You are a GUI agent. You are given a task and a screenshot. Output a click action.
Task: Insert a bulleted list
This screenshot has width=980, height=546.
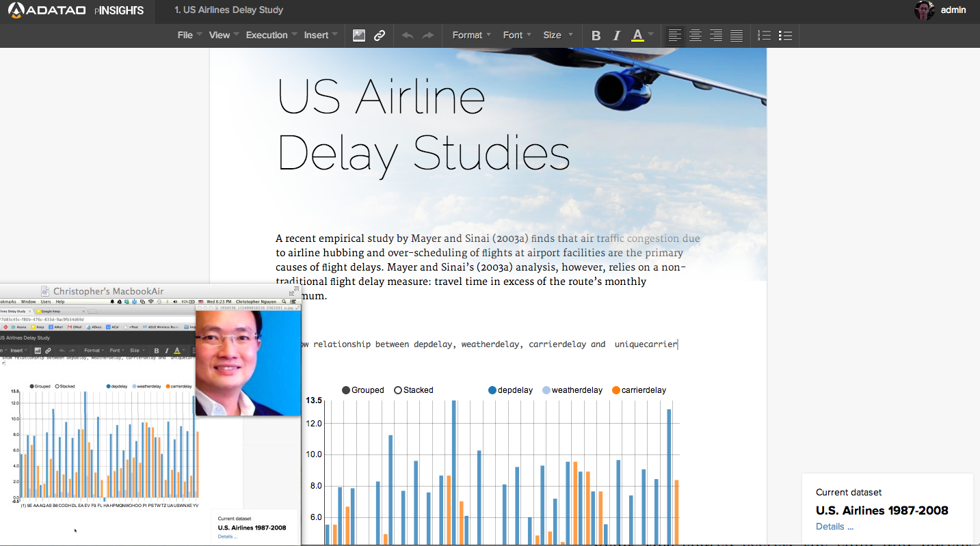pos(785,36)
